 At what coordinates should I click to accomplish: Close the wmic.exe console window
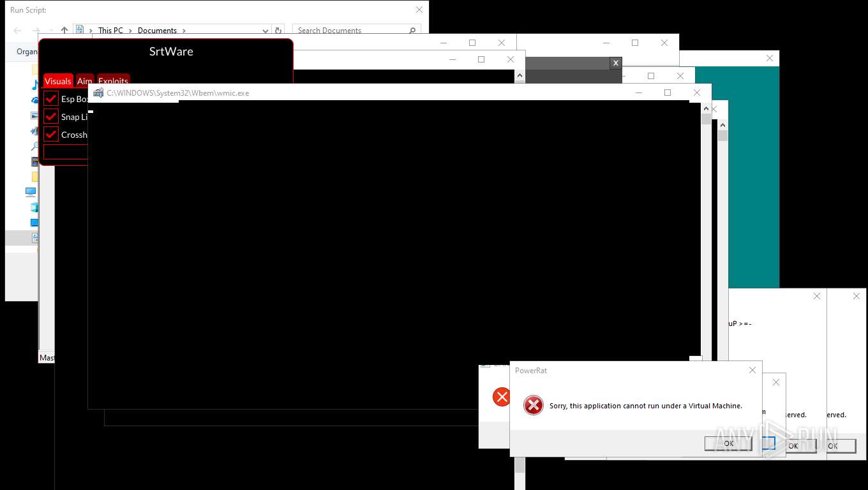click(x=697, y=93)
